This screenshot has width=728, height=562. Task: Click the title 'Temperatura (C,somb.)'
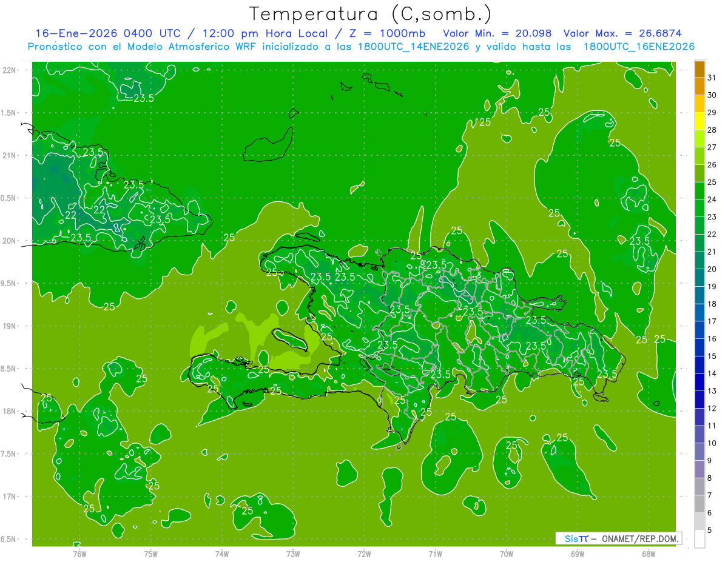(370, 15)
